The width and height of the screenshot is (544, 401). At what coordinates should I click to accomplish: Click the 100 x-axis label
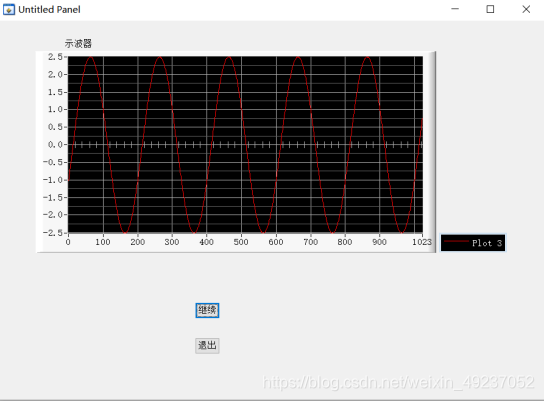pos(103,242)
